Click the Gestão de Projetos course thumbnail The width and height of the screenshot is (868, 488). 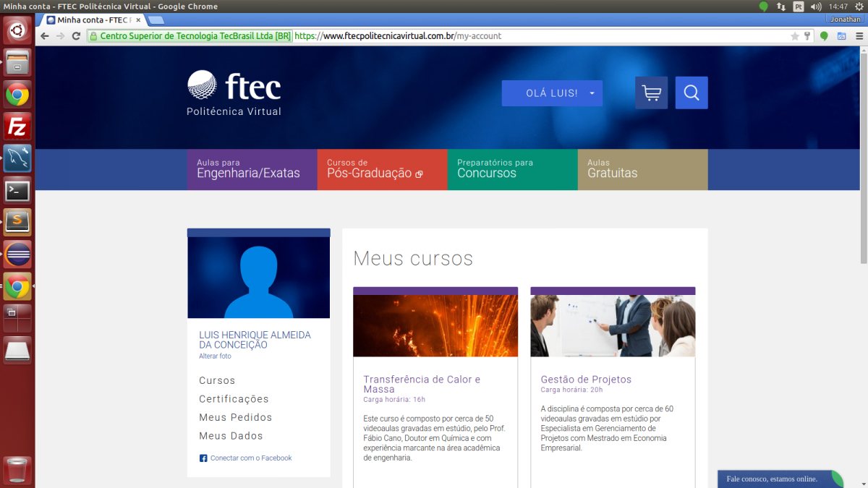pyautogui.click(x=613, y=325)
